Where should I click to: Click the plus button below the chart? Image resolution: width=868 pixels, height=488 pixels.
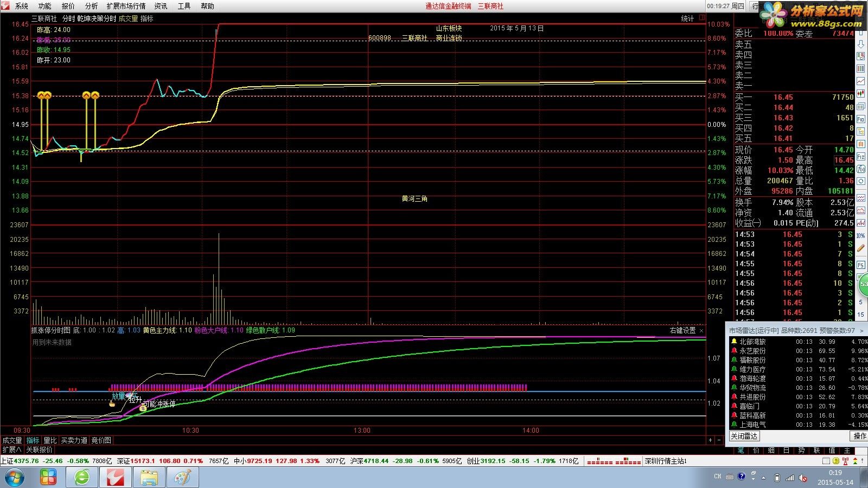click(x=710, y=440)
